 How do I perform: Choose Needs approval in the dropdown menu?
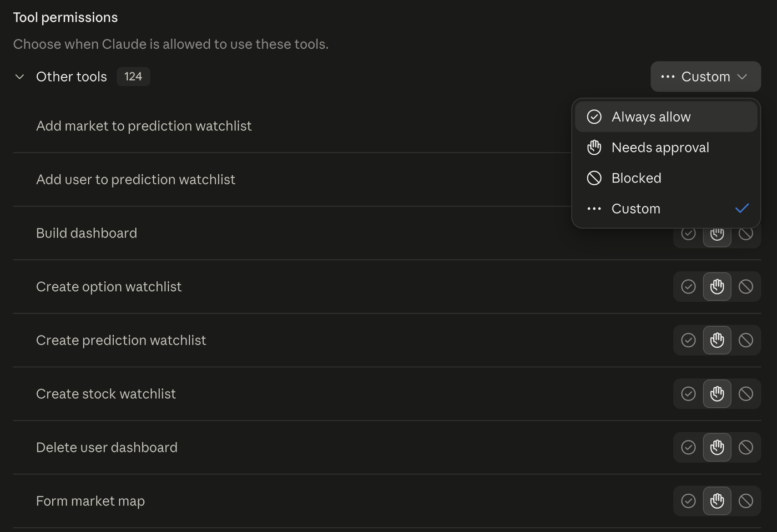pyautogui.click(x=666, y=148)
